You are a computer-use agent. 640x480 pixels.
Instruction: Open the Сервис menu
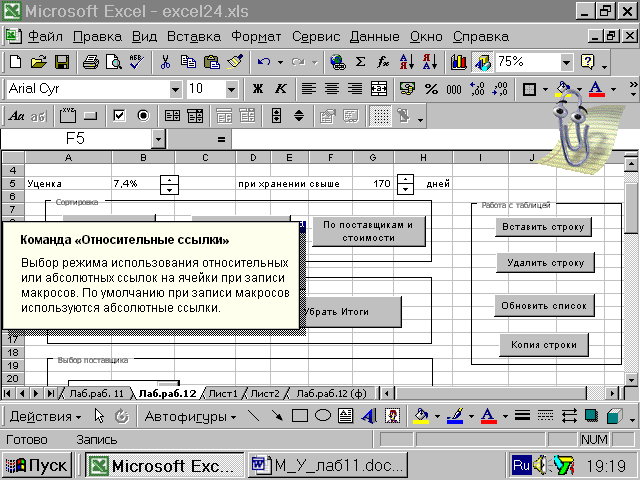coord(316,37)
